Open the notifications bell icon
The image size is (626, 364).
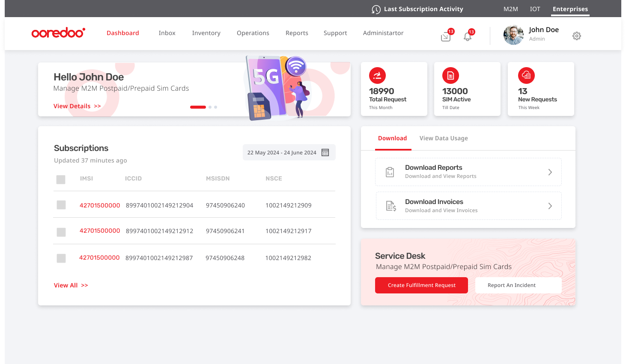468,37
